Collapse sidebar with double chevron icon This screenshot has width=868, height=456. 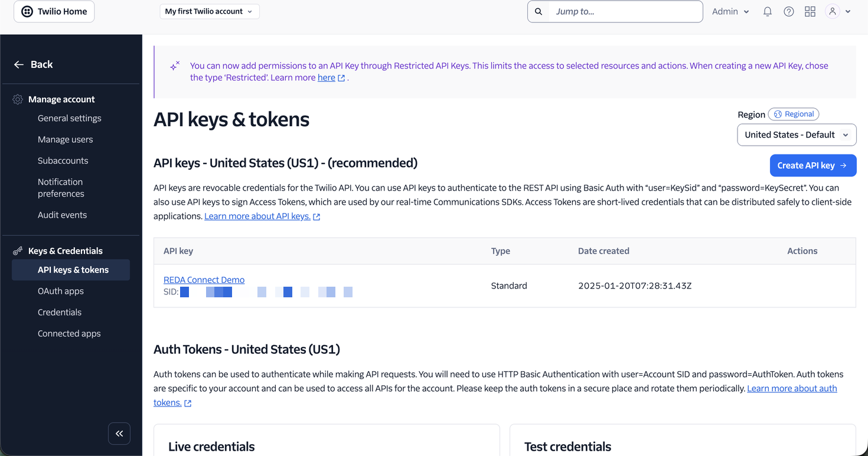point(119,434)
